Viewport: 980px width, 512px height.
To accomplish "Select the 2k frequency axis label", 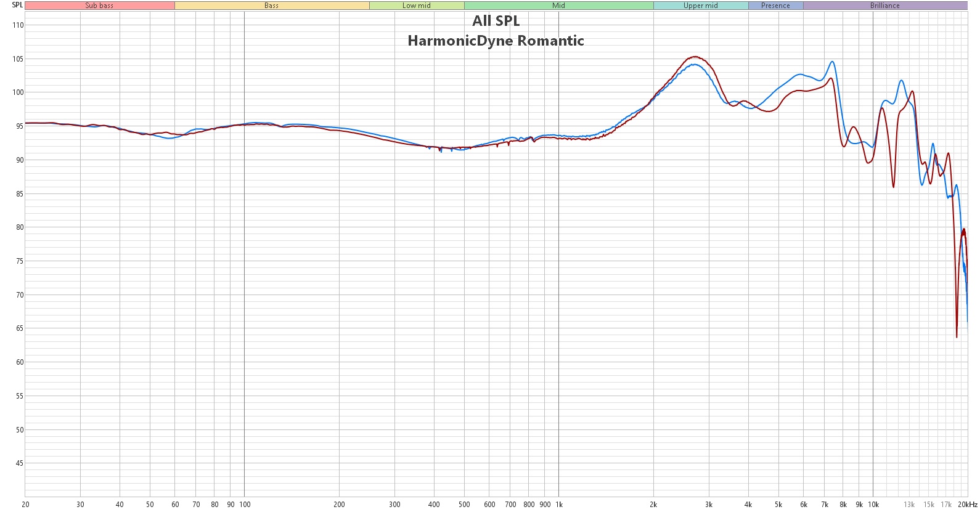I will point(653,505).
